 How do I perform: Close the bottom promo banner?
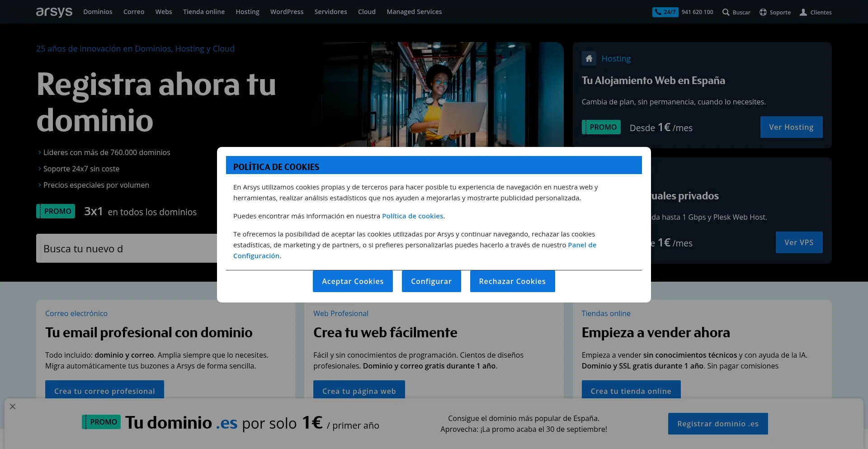(13, 406)
